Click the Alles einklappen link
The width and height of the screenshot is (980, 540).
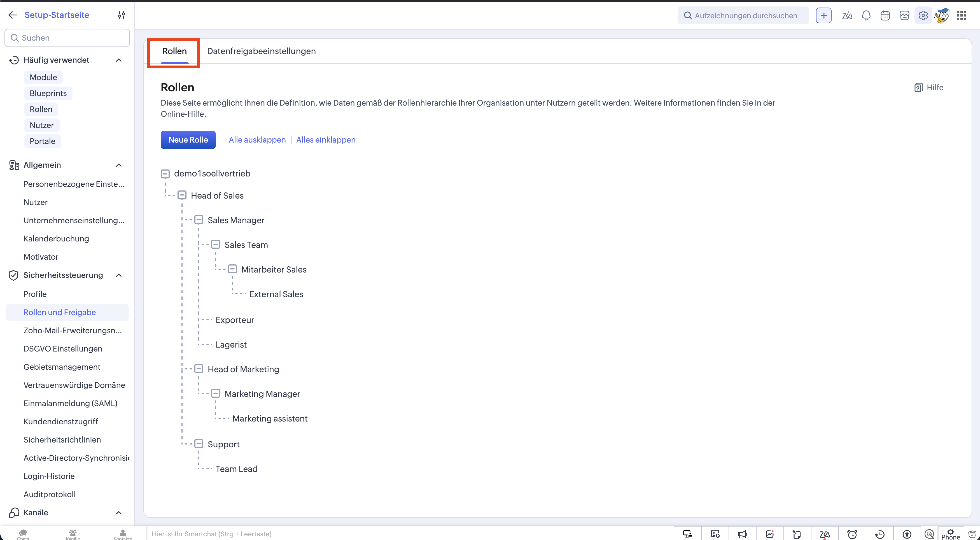click(326, 140)
